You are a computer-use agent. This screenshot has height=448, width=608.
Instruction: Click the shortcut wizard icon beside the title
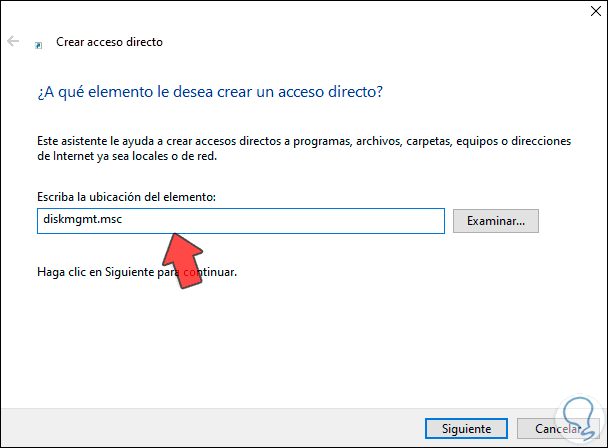click(38, 44)
